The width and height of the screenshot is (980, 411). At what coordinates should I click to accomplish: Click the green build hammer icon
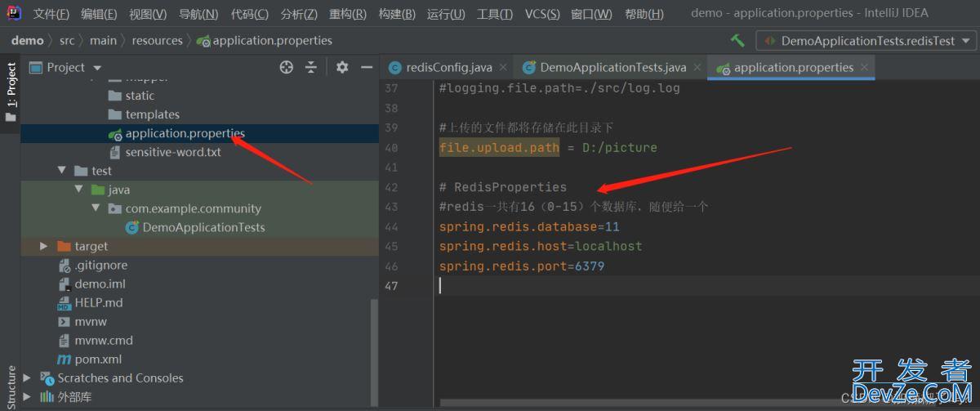(737, 41)
